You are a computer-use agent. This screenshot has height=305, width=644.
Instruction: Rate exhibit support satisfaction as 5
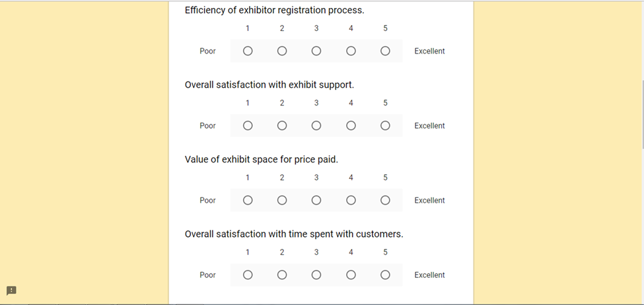click(x=385, y=125)
